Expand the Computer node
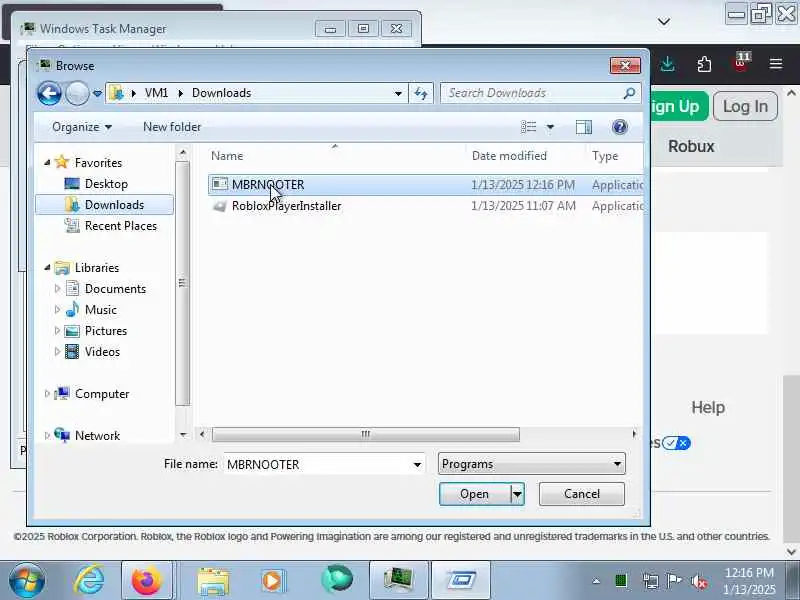The height and width of the screenshot is (600, 800). point(47,394)
